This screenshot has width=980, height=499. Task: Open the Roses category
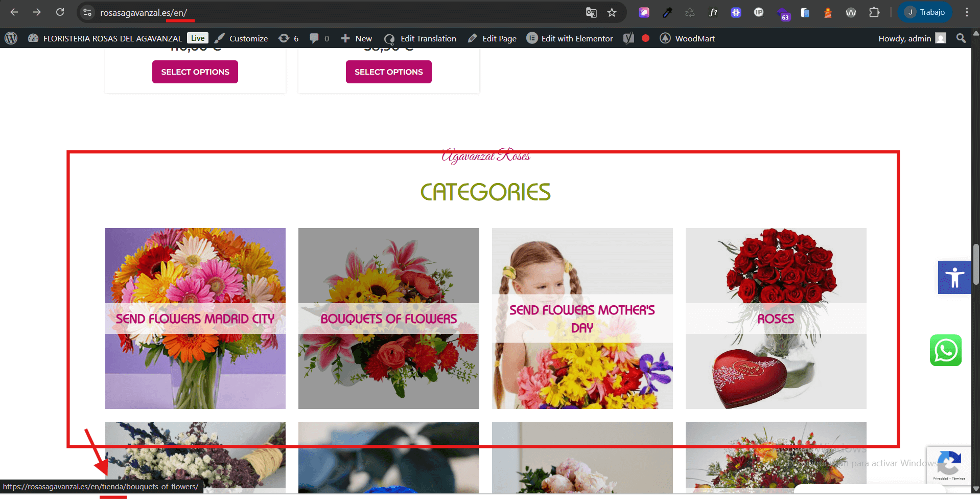click(776, 319)
